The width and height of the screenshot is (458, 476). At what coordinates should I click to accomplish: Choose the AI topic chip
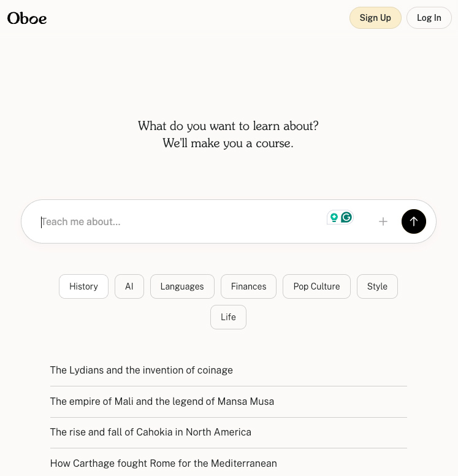point(129,286)
